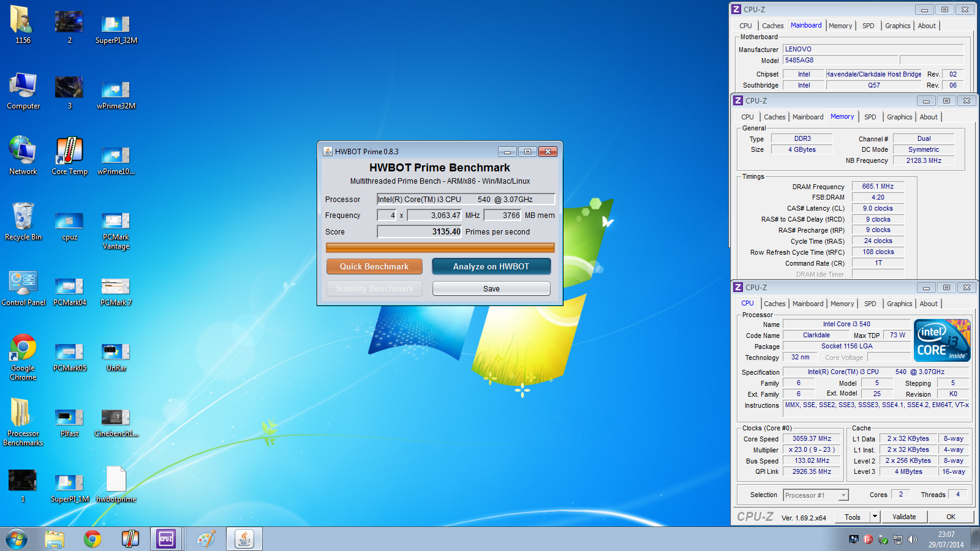Open cpuz desktop shortcut
Image resolution: width=980 pixels, height=551 pixels.
[69, 225]
